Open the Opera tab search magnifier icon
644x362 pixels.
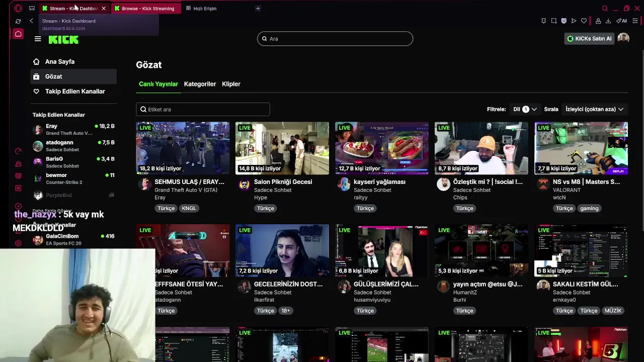pos(605,8)
